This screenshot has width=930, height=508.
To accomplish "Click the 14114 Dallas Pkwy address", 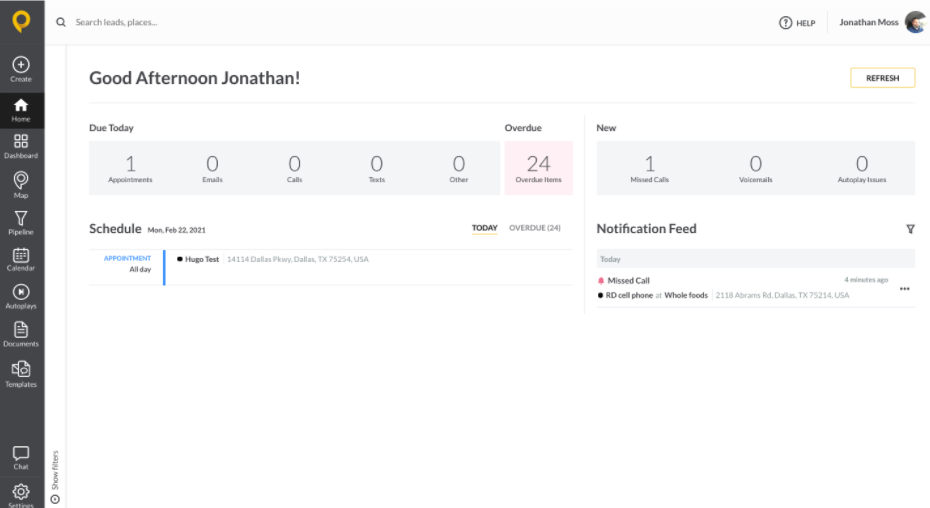I will [298, 259].
